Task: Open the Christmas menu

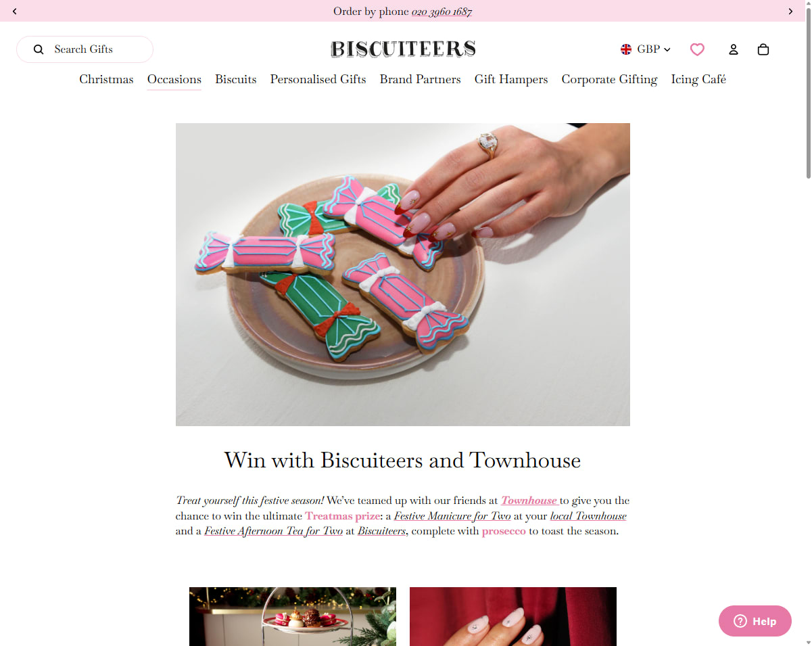Action: [106, 79]
